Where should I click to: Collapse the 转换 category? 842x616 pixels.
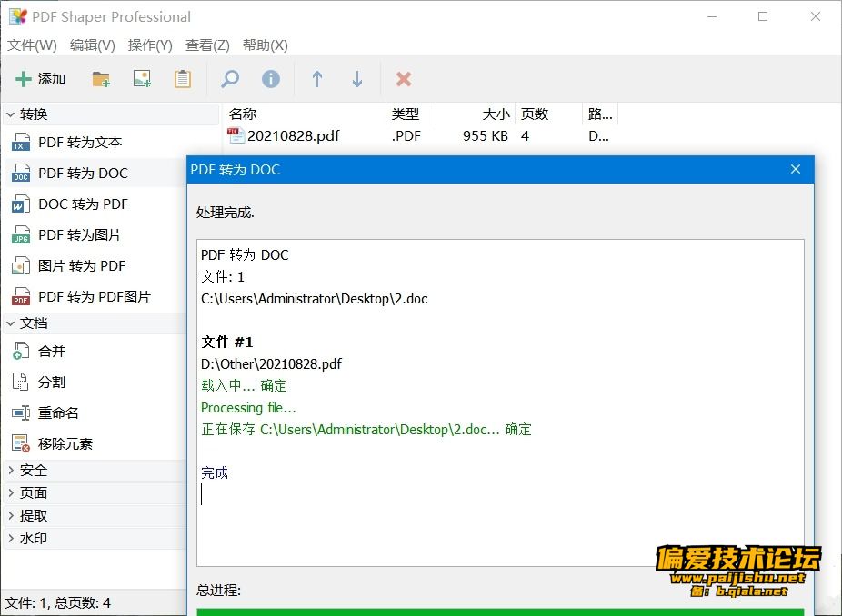tap(10, 114)
